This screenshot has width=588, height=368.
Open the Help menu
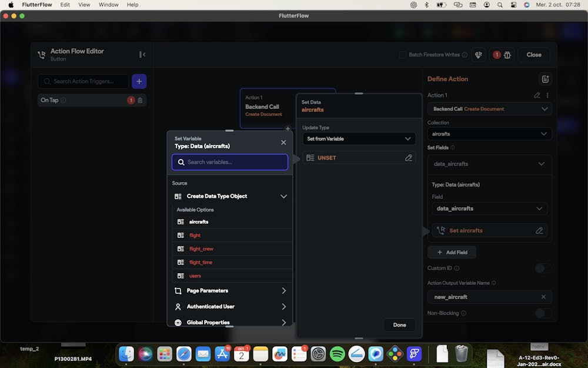pos(132,5)
